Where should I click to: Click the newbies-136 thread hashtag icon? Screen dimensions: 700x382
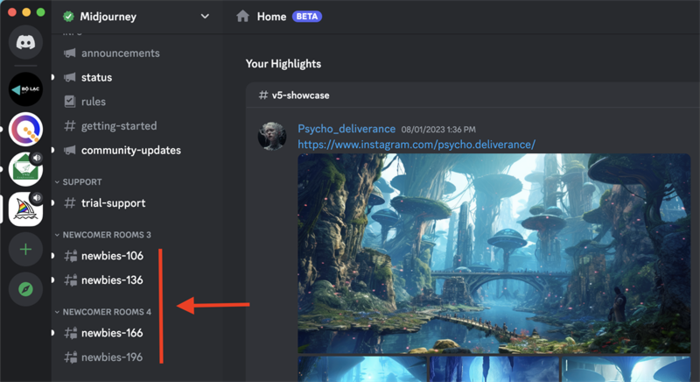[x=70, y=280]
